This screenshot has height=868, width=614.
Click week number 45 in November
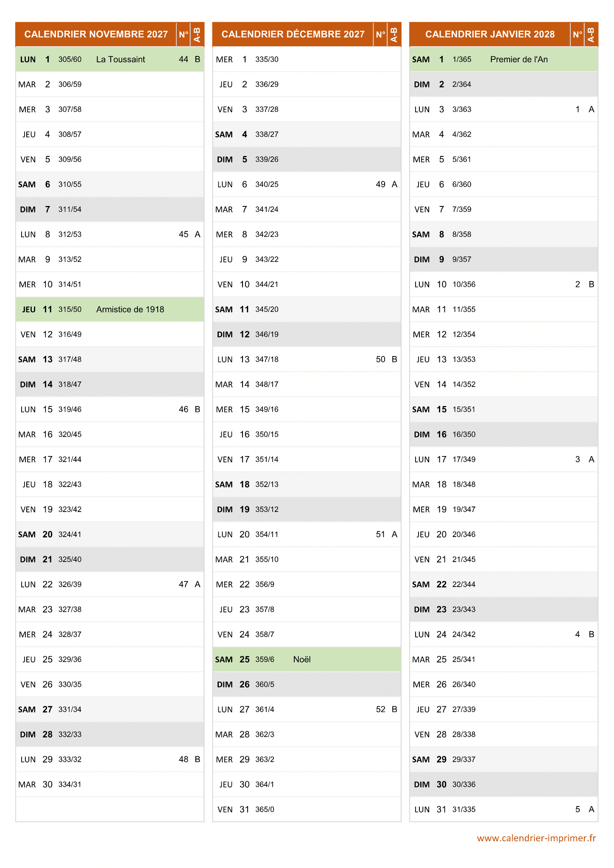184,234
